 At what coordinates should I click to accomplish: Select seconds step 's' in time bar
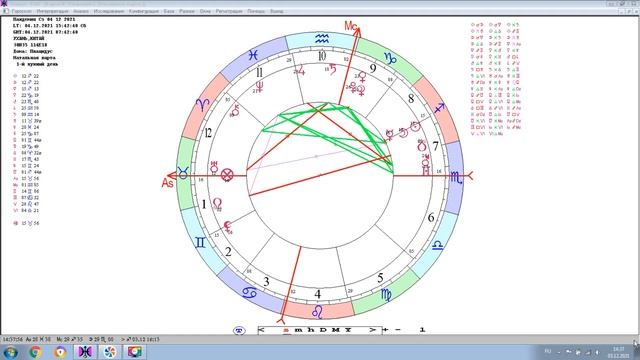point(286,330)
